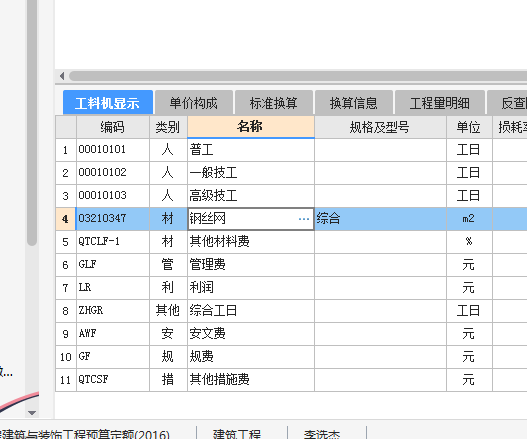The height and width of the screenshot is (439, 527).
Task: Open the 反查 tab at right edge
Action: 508,103
